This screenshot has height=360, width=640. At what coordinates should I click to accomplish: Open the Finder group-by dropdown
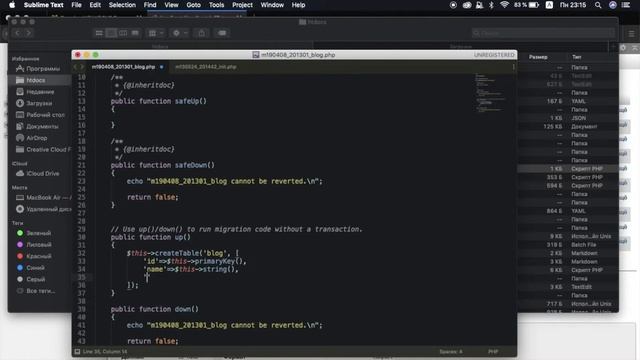click(156, 33)
